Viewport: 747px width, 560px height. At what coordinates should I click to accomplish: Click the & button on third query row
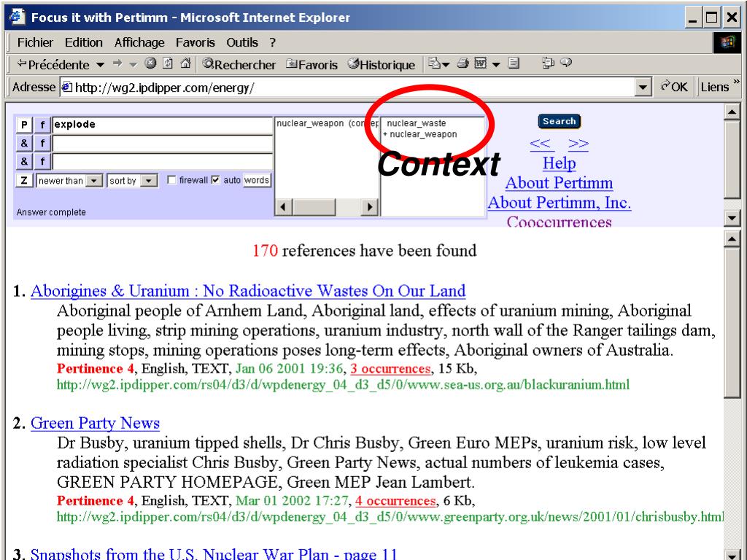click(x=24, y=161)
